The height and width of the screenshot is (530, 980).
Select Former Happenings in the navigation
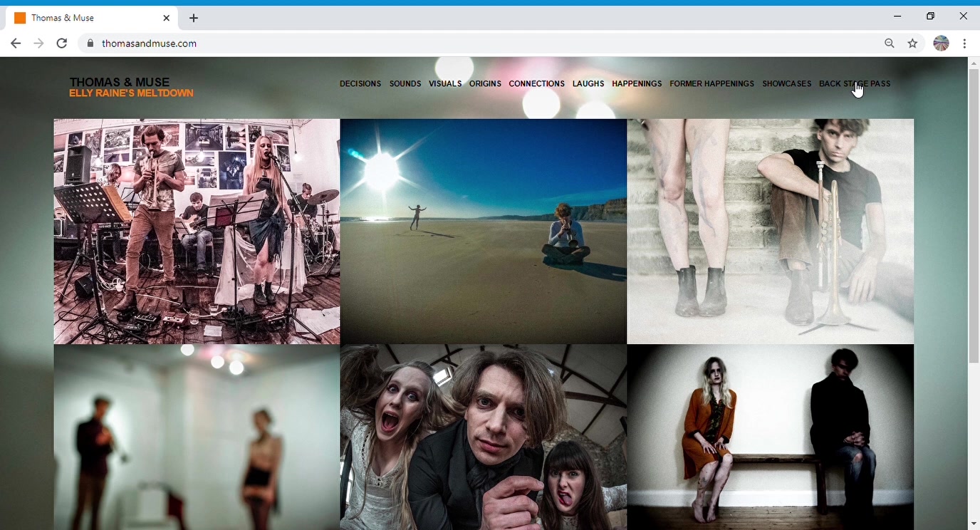tap(711, 84)
